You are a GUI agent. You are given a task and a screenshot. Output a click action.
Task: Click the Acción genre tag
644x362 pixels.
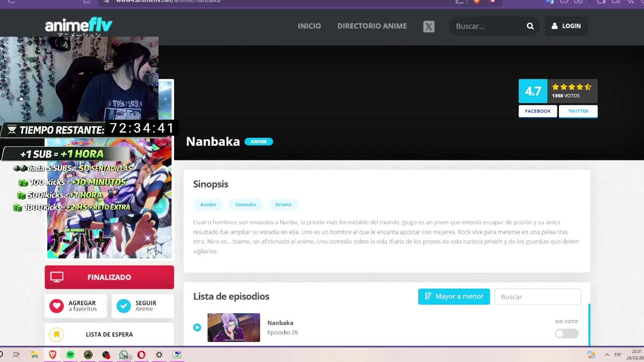(208, 205)
